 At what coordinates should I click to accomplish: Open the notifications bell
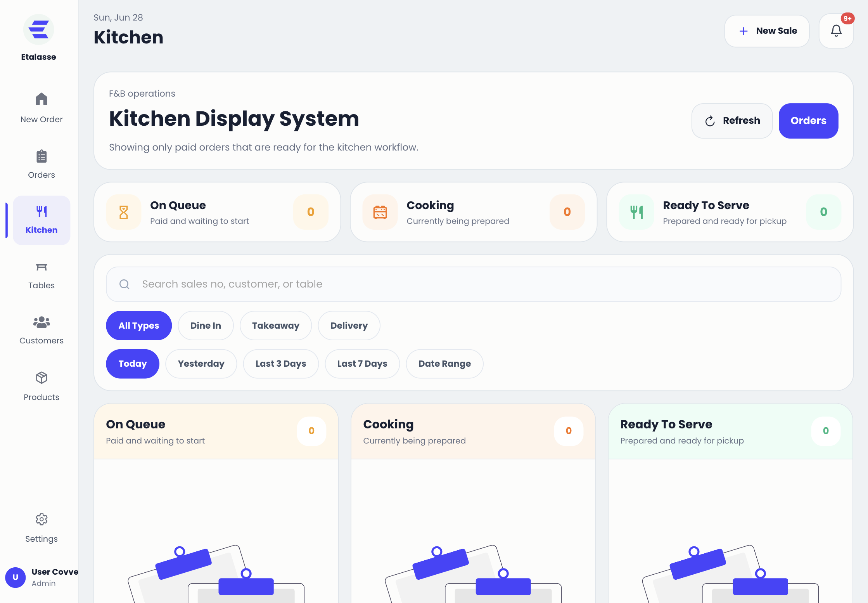(836, 31)
